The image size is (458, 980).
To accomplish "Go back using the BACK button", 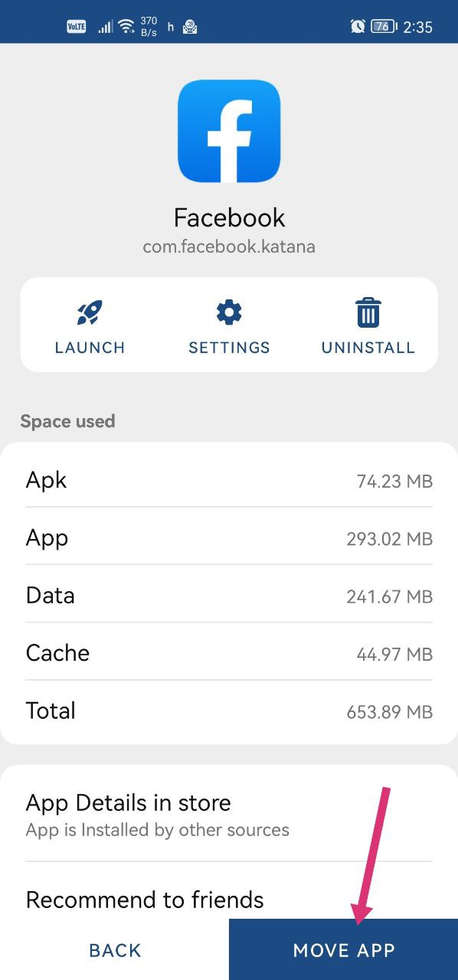I will pyautogui.click(x=115, y=950).
